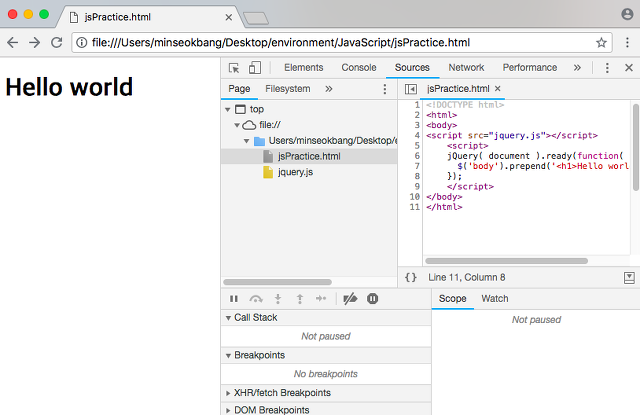This screenshot has height=415, width=640.
Task: Click line number 7 in the gutter
Action: pyautogui.click(x=417, y=166)
